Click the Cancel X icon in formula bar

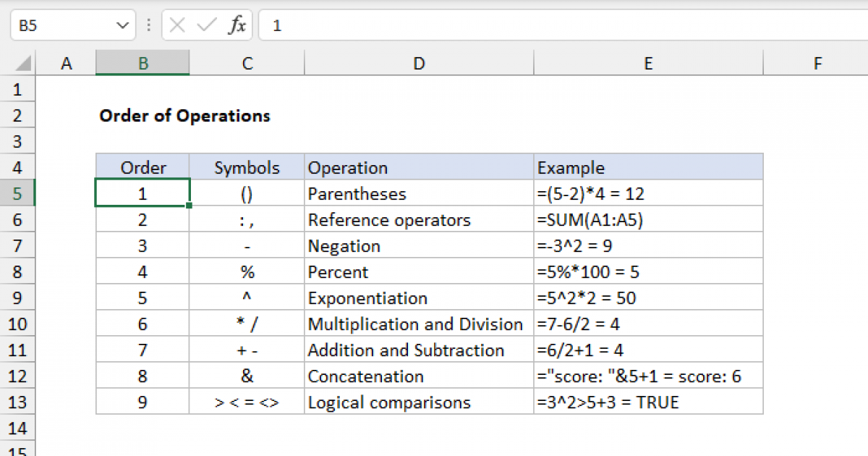click(177, 26)
